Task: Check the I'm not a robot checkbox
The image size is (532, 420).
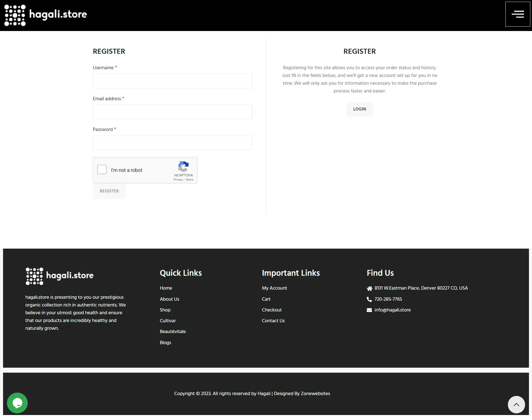Action: click(x=102, y=169)
